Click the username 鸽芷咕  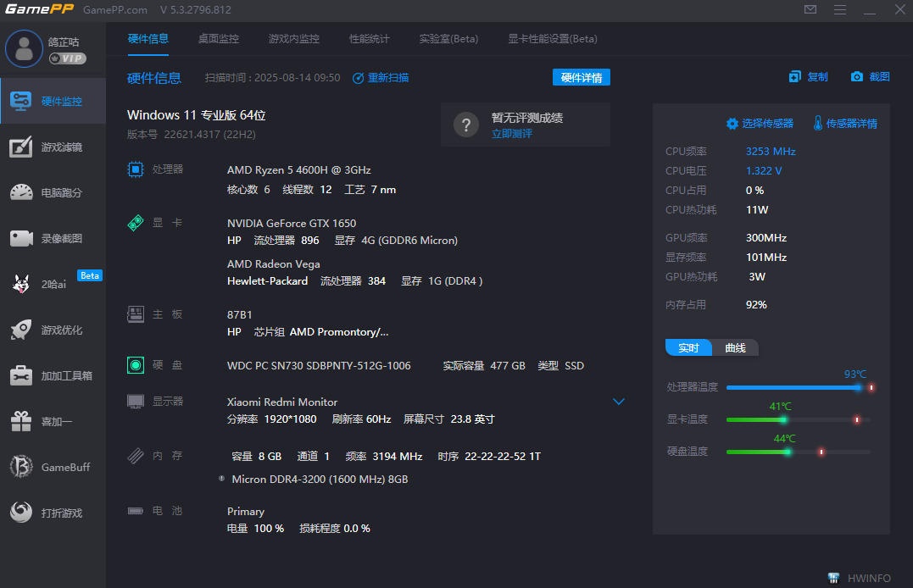click(x=64, y=42)
